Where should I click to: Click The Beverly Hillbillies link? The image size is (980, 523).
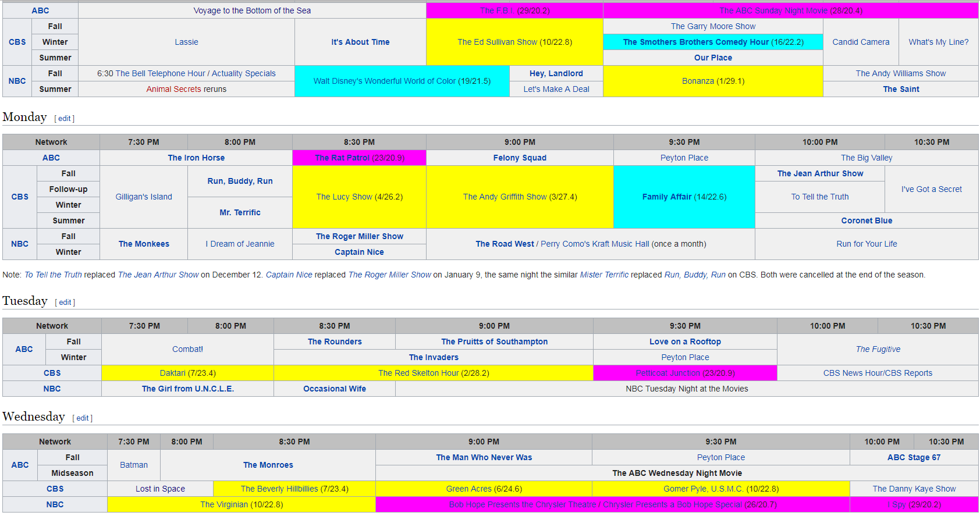coord(279,489)
